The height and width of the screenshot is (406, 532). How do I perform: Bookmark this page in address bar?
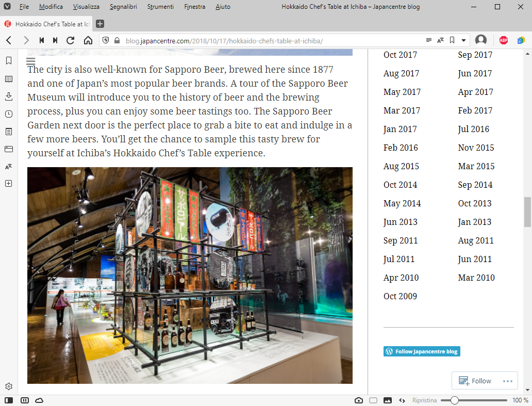tap(452, 40)
